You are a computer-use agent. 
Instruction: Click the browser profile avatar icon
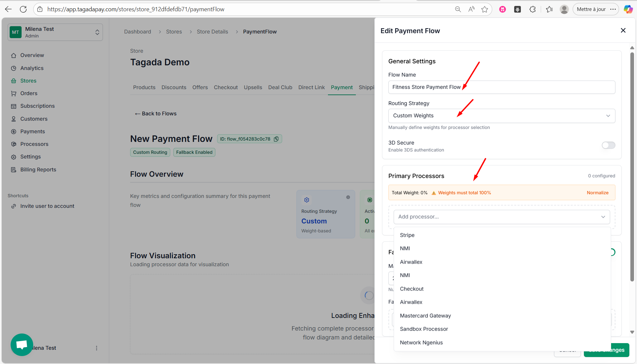coord(564,9)
